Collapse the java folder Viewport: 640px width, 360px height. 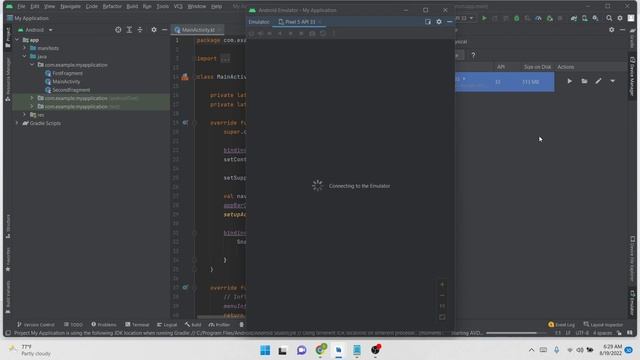24,56
